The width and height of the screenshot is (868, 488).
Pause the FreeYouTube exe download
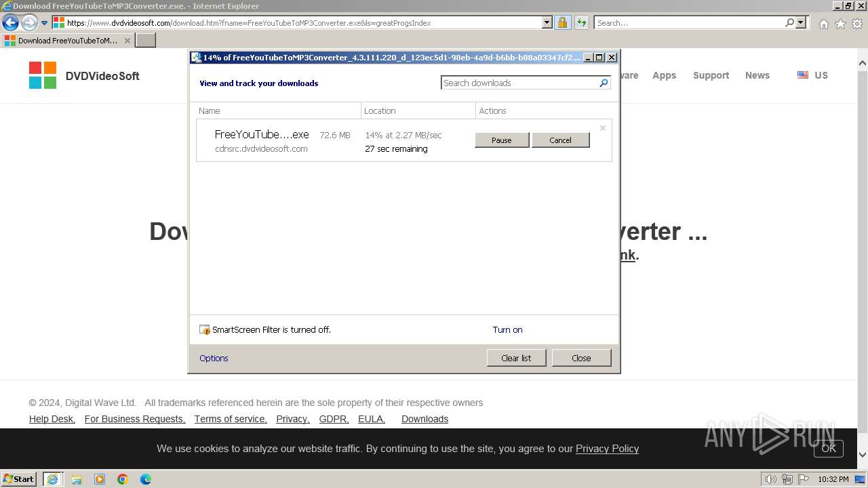pyautogui.click(x=502, y=140)
